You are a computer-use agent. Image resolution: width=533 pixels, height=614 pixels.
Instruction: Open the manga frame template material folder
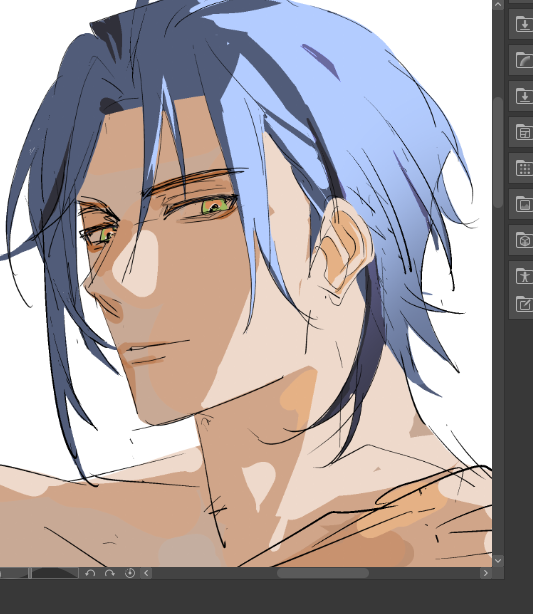[x=523, y=132]
